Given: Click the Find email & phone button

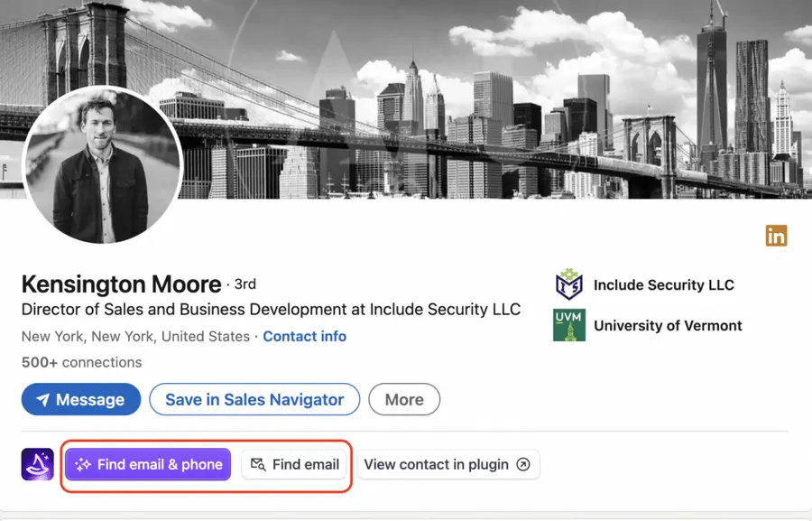Looking at the screenshot, I should (147, 464).
